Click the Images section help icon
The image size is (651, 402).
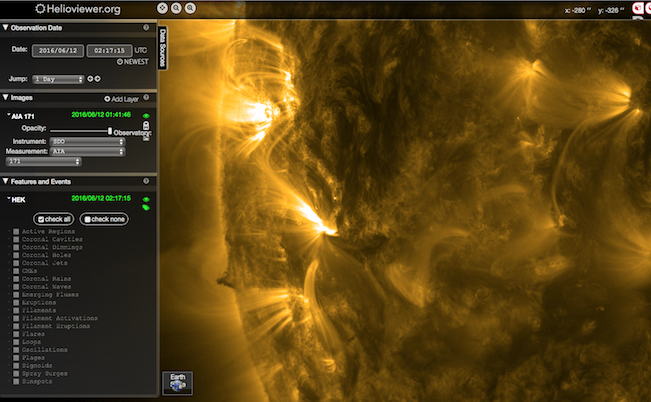point(146,97)
